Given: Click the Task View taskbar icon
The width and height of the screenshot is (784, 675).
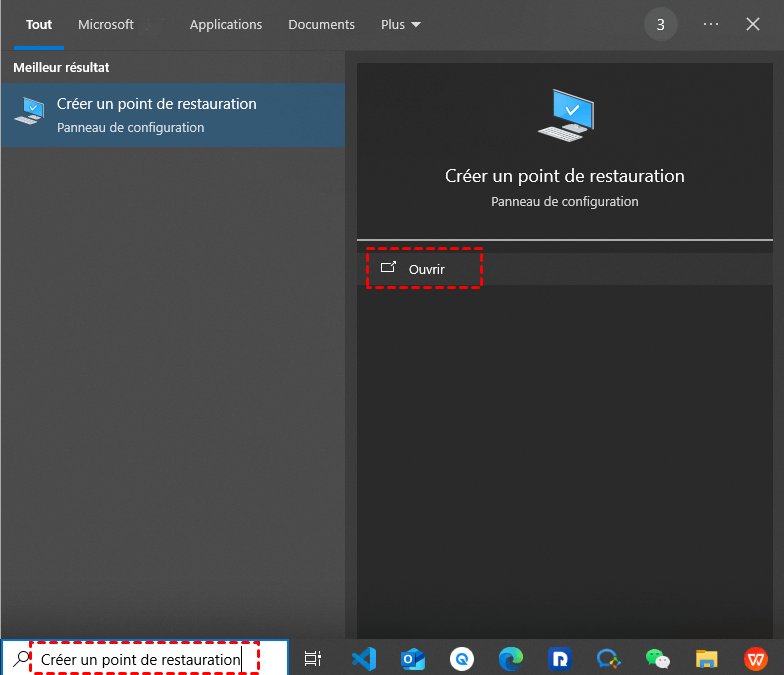Looking at the screenshot, I should 313,658.
